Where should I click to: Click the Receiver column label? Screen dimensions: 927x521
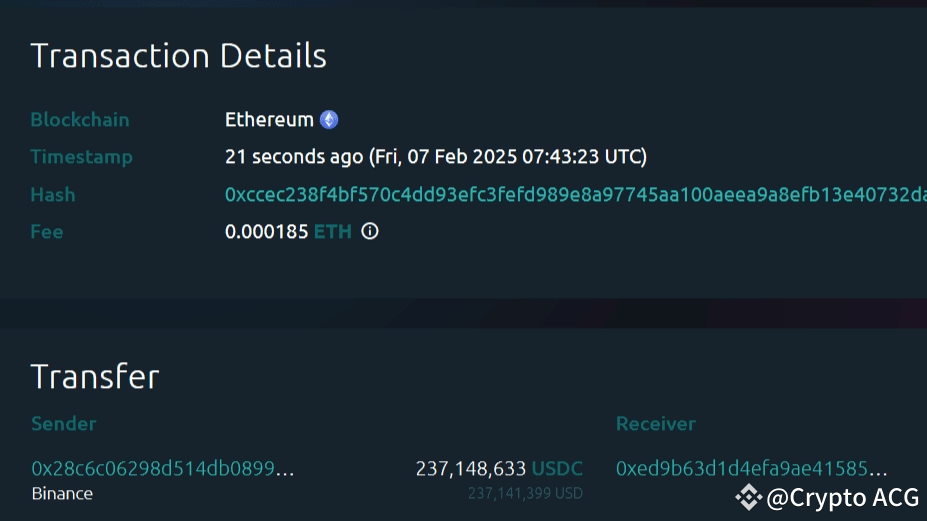(x=655, y=424)
